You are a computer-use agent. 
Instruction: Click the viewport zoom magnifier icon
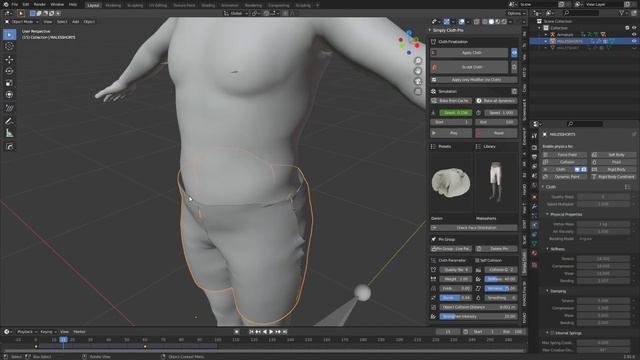click(418, 61)
